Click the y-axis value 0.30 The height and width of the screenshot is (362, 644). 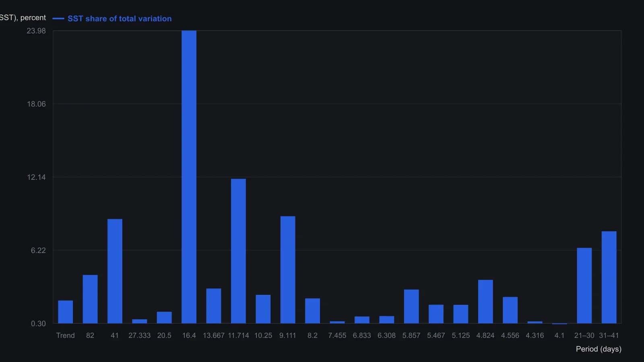38,324
